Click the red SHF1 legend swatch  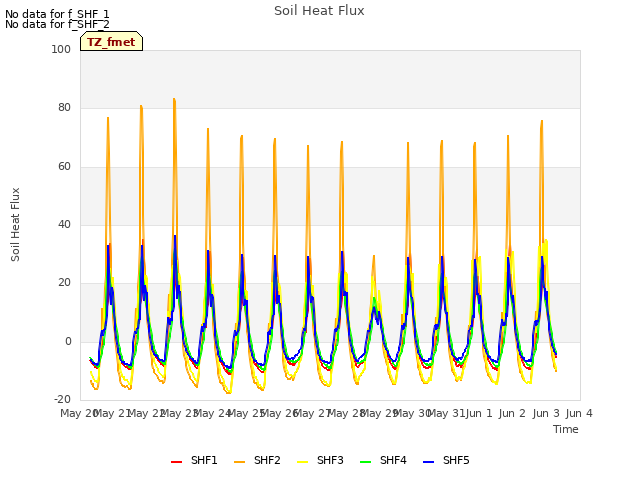point(176,462)
